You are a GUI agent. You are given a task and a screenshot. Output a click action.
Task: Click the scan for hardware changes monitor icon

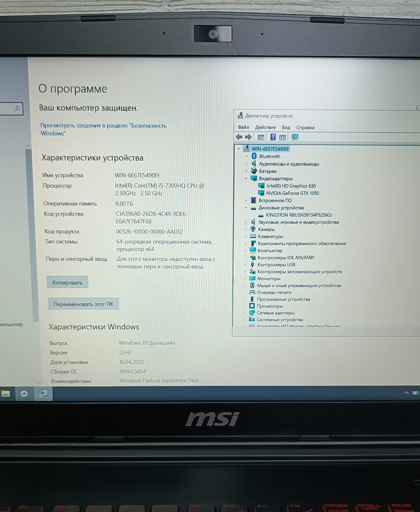295,137
